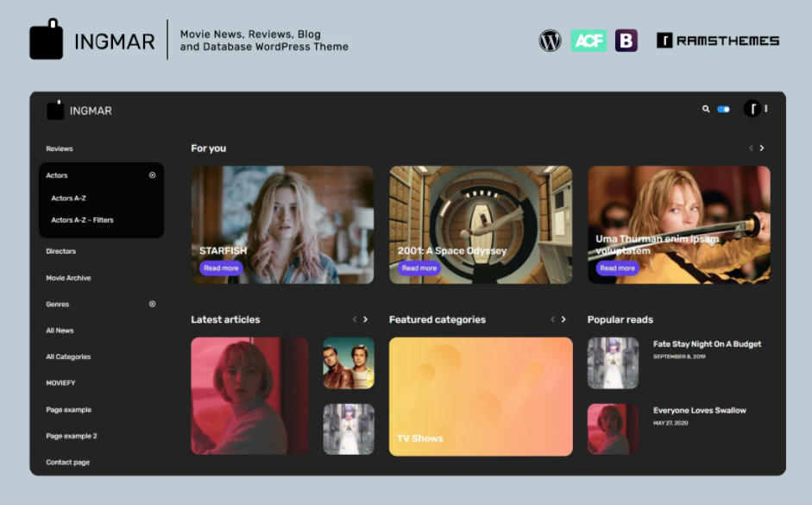The height and width of the screenshot is (505, 812).
Task: Open All News in the sidebar
Action: pos(60,331)
